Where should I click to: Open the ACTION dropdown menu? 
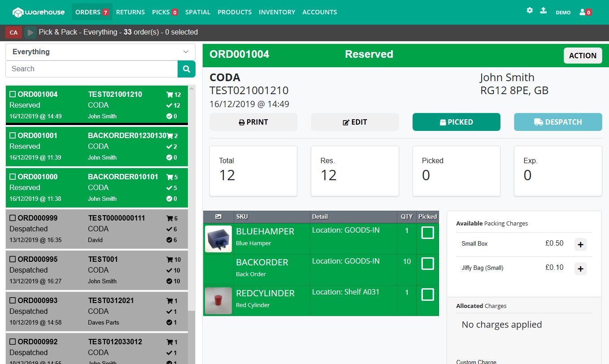(583, 56)
